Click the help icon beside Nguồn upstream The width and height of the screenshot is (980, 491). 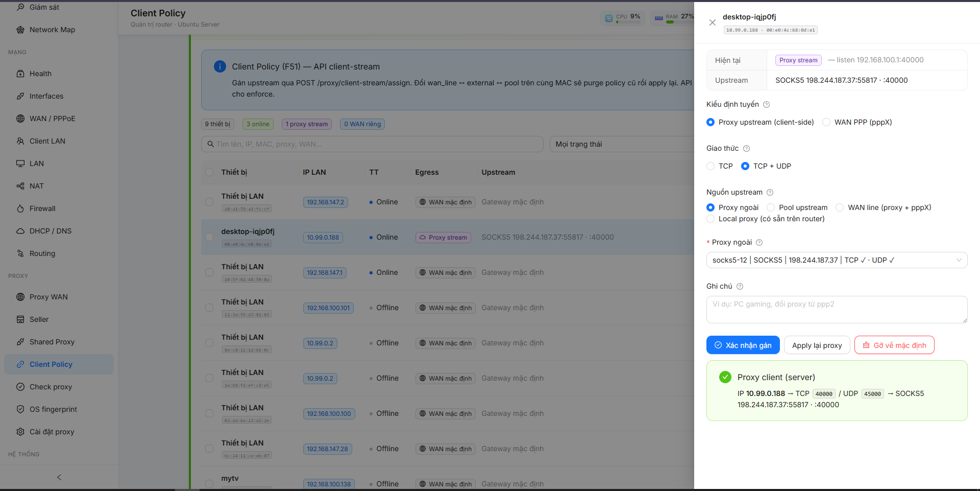point(770,192)
